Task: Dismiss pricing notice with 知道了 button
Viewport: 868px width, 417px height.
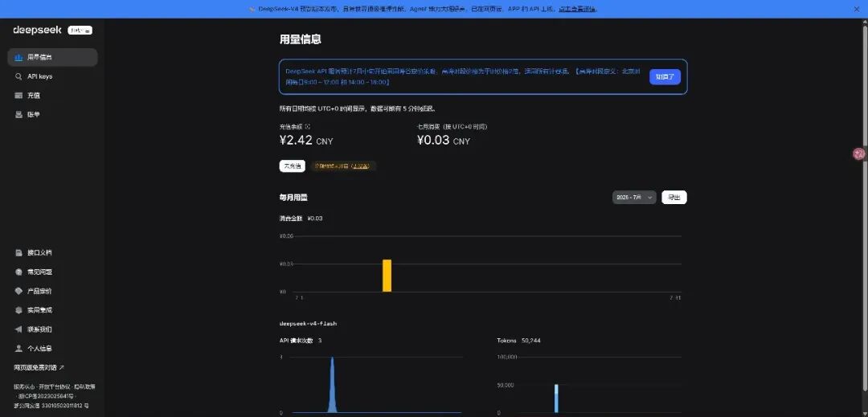Action: (665, 77)
